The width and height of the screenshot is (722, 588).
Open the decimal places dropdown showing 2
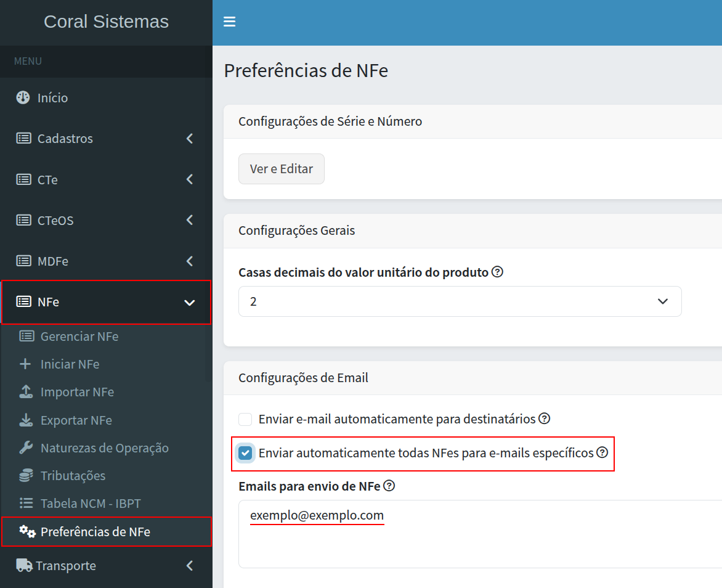coord(460,301)
